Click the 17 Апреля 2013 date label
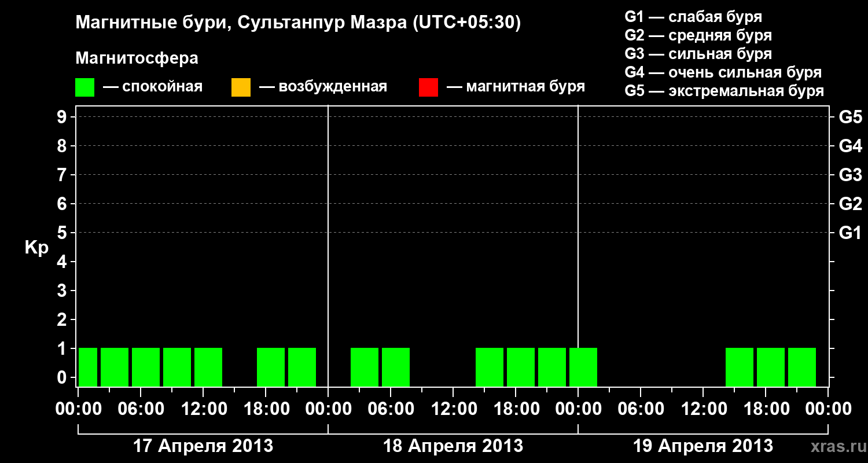This screenshot has width=868, height=463. pos(203,446)
